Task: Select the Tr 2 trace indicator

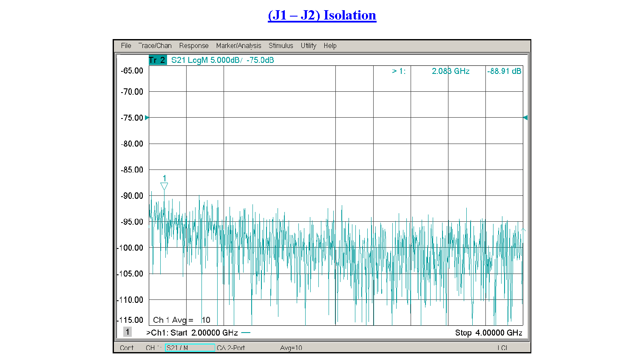Action: (x=157, y=60)
